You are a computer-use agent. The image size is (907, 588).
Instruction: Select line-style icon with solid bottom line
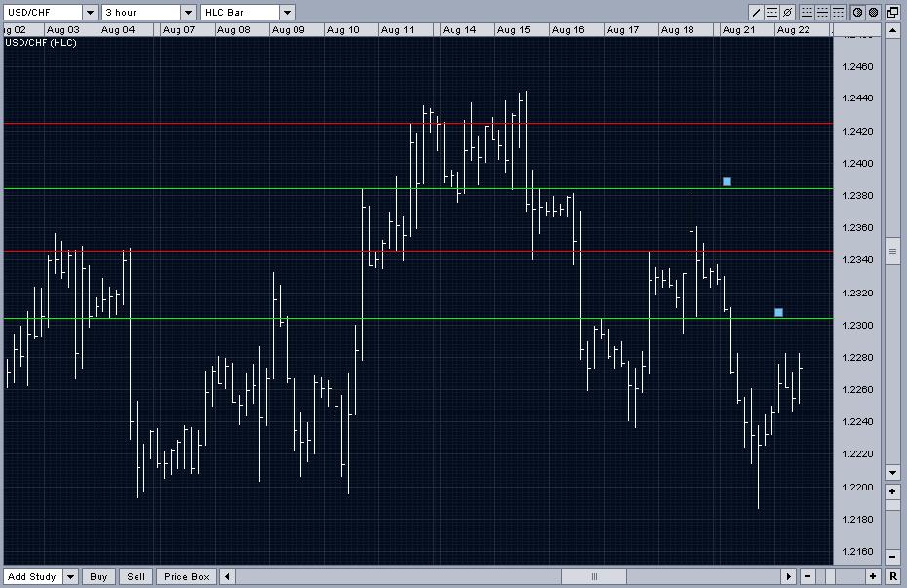(807, 12)
